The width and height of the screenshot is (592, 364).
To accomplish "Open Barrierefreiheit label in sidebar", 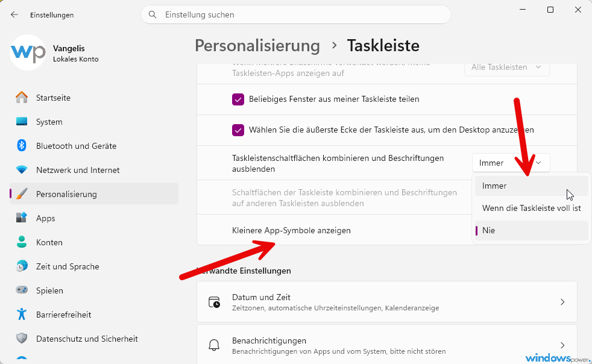I will (63, 315).
